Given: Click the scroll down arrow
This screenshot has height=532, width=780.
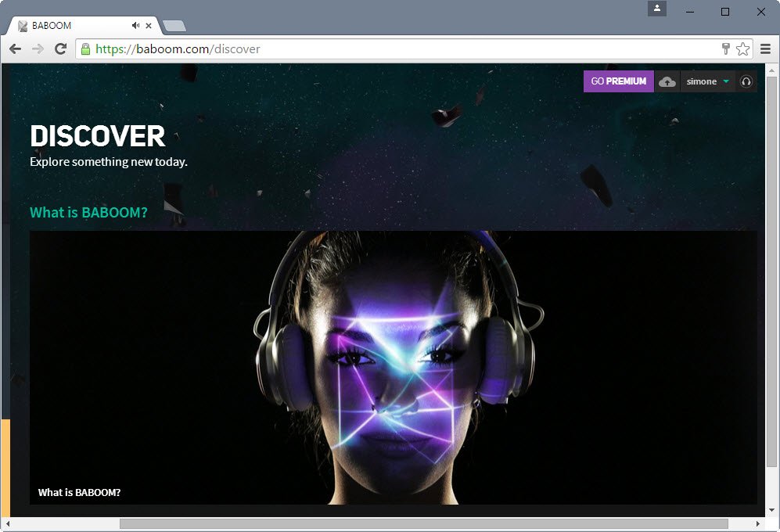Looking at the screenshot, I should 771,509.
